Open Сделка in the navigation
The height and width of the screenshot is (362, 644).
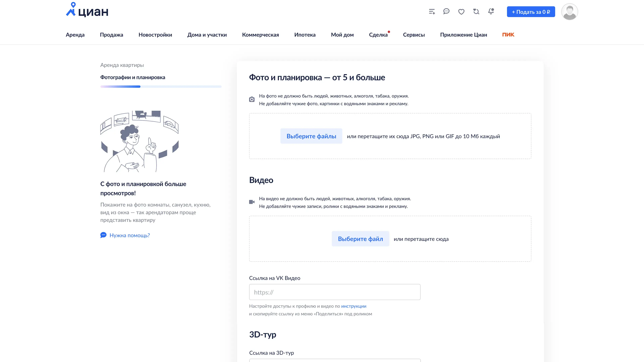pyautogui.click(x=378, y=35)
